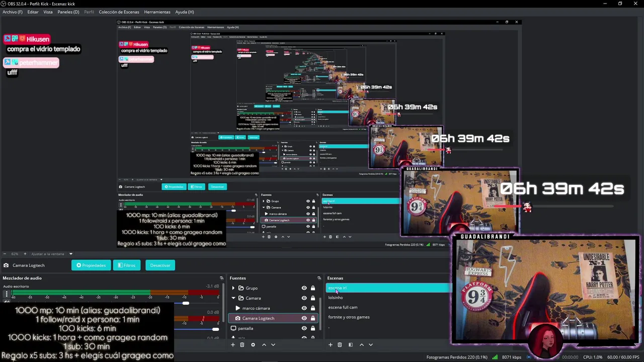Select the escena irl scene

(x=388, y=288)
